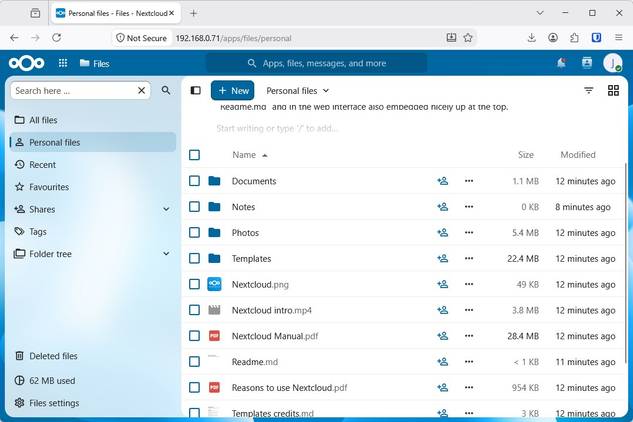Open Personal files view
The width and height of the screenshot is (633, 422).
tap(93, 142)
